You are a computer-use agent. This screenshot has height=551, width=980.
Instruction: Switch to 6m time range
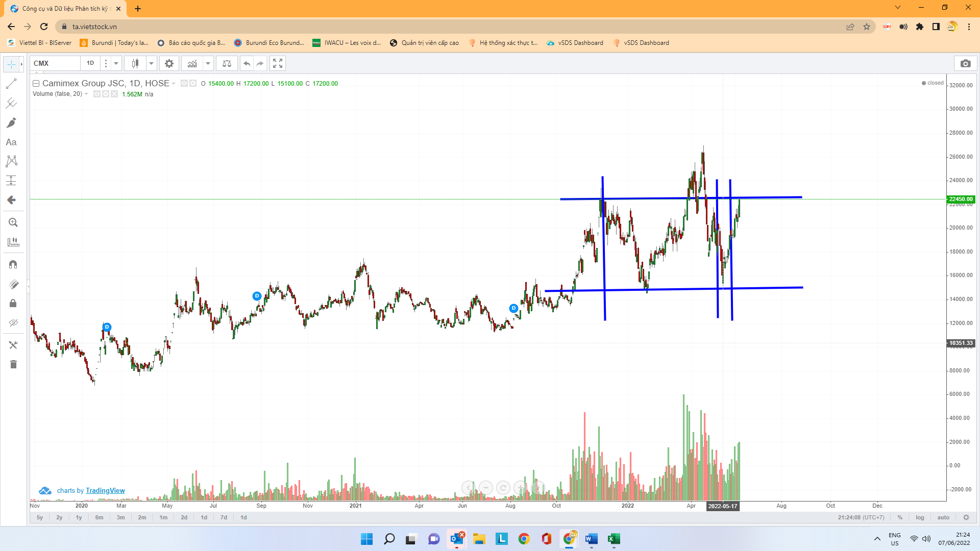(100, 517)
